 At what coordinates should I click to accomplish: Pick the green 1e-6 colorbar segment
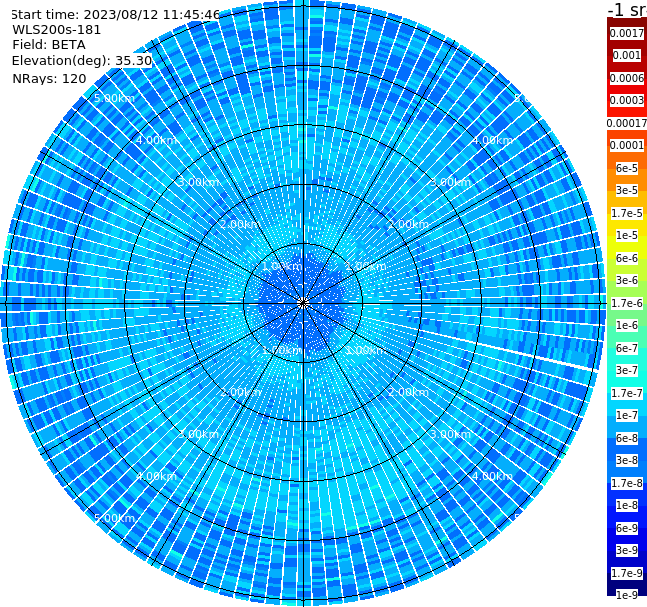tap(627, 325)
